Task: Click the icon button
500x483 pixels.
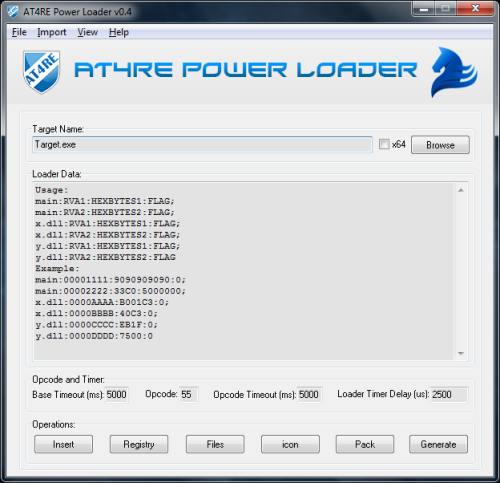Action: [x=290, y=444]
